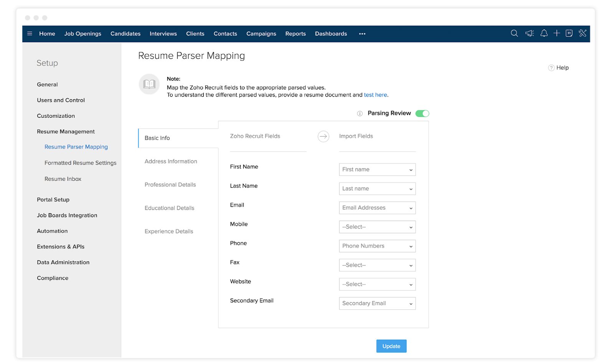The width and height of the screenshot is (614, 364).
Task: Open Data Administration section
Action: point(63,263)
